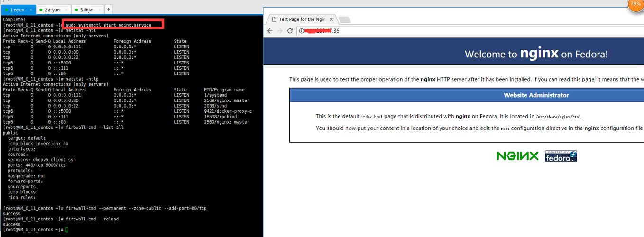The image size is (644, 237).
Task: View site information icon in address bar
Action: [x=302, y=31]
